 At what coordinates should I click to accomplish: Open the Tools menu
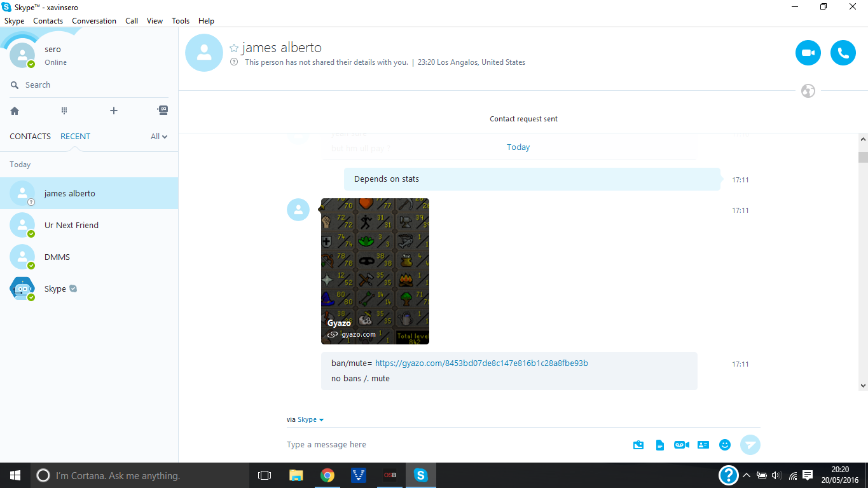(x=181, y=21)
